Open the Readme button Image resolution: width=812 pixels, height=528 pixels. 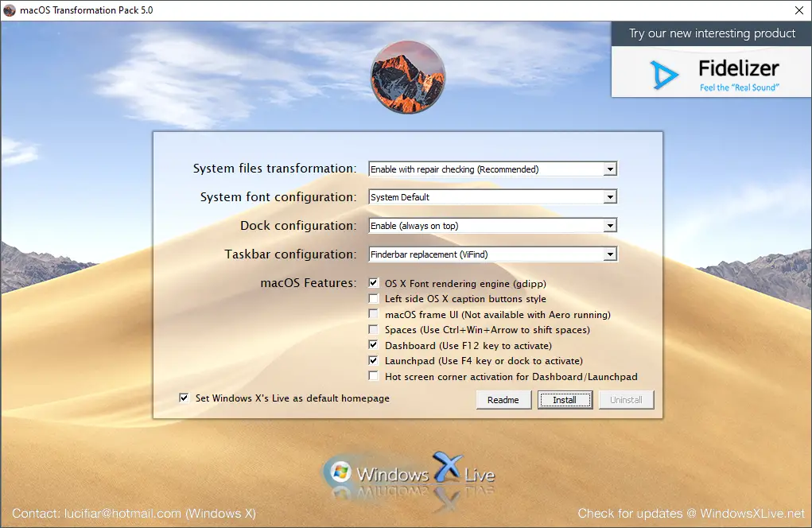point(503,400)
